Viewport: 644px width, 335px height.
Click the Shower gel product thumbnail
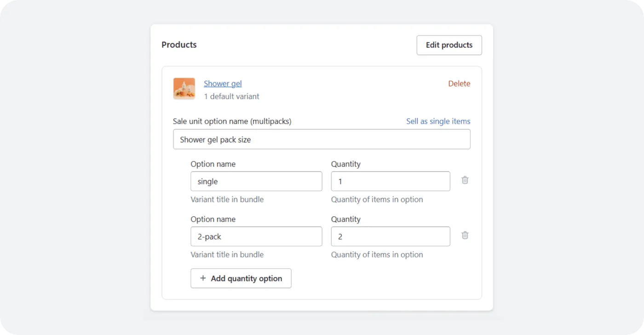pyautogui.click(x=184, y=89)
